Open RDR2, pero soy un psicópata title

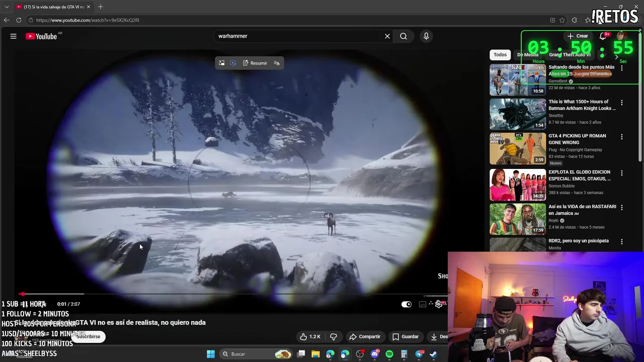point(579,241)
